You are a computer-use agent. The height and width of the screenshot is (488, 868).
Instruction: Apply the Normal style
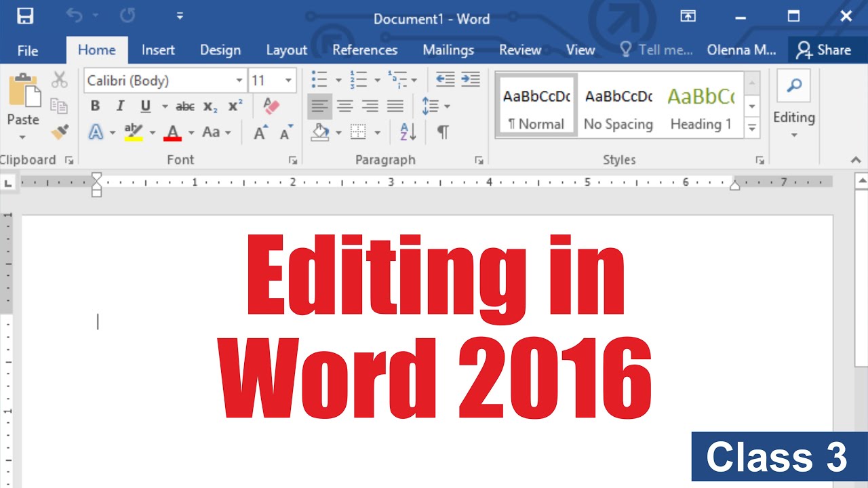click(x=536, y=106)
